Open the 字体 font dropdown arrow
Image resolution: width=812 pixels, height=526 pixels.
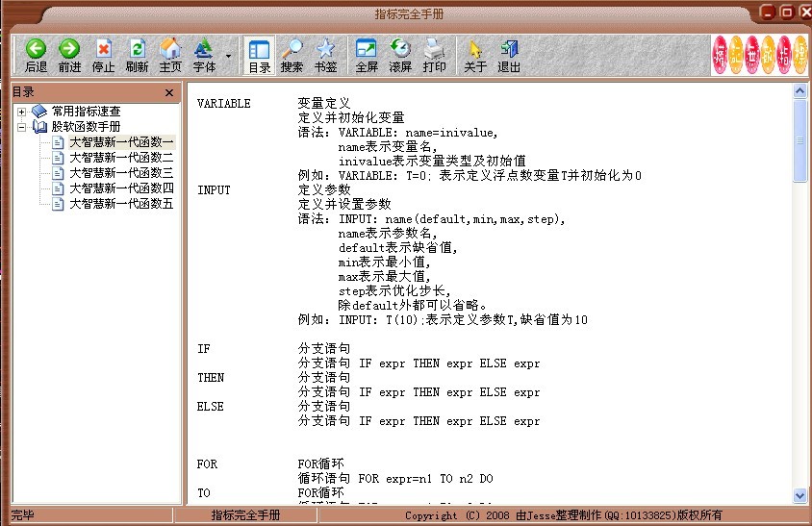(x=228, y=56)
